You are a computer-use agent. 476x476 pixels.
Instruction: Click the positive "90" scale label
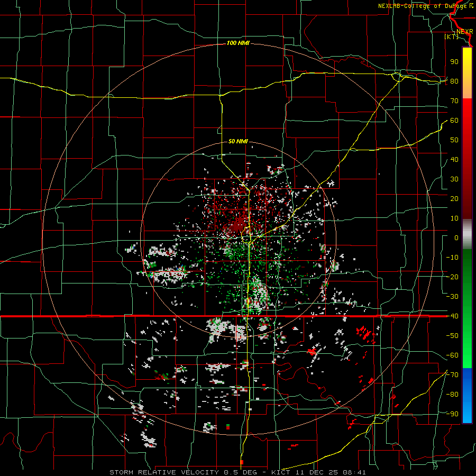coord(454,62)
